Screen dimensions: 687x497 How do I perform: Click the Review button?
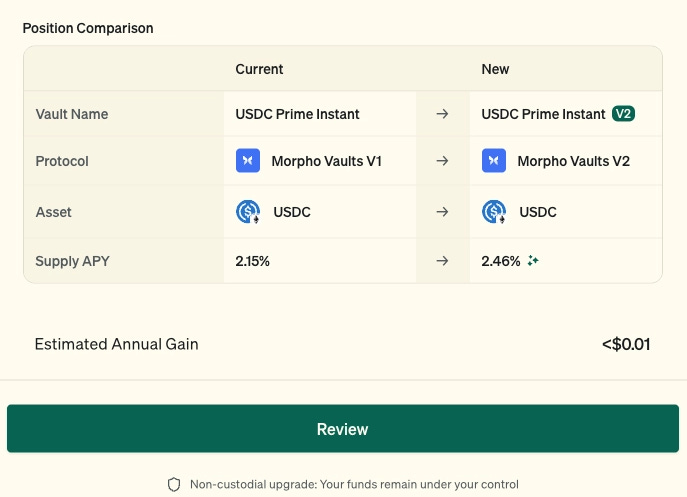tap(343, 429)
